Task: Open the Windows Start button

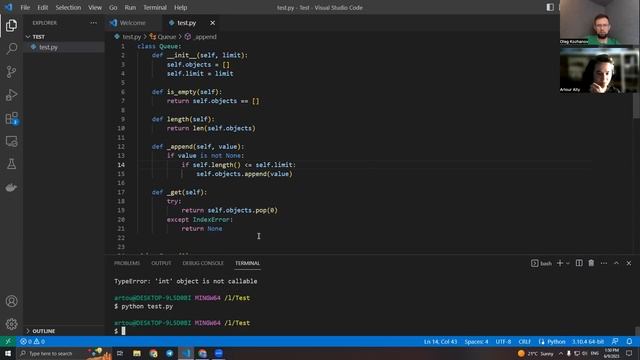Action: (x=8, y=353)
